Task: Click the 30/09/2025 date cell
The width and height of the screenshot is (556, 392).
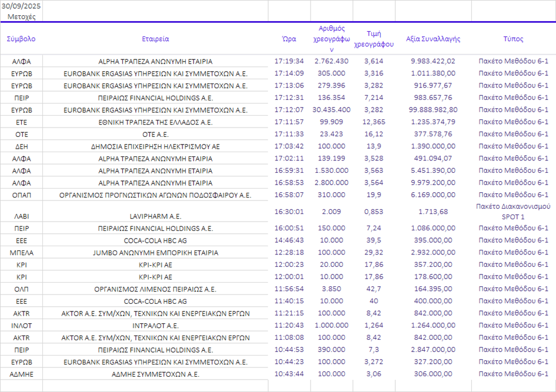Action: click(21, 6)
